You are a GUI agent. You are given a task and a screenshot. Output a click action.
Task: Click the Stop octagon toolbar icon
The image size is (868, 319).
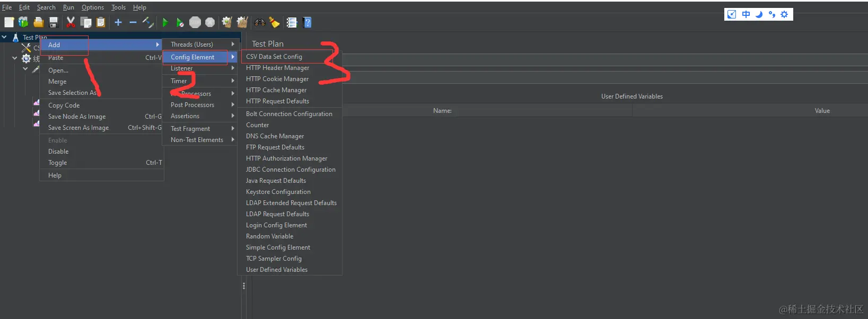tap(195, 22)
